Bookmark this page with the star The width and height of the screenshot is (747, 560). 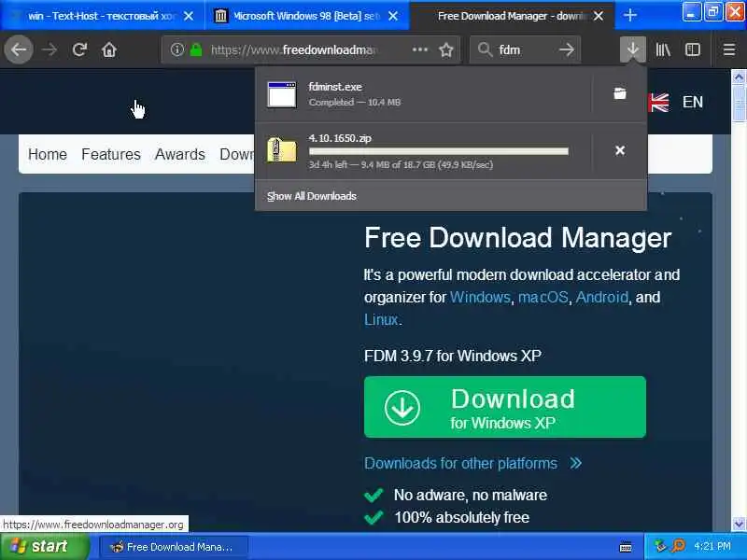[446, 49]
